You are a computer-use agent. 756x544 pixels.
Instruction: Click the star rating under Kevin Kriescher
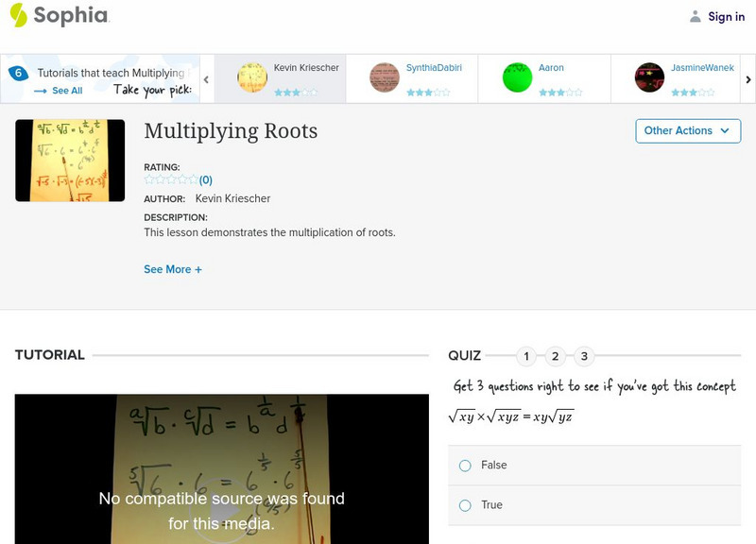coord(296,92)
